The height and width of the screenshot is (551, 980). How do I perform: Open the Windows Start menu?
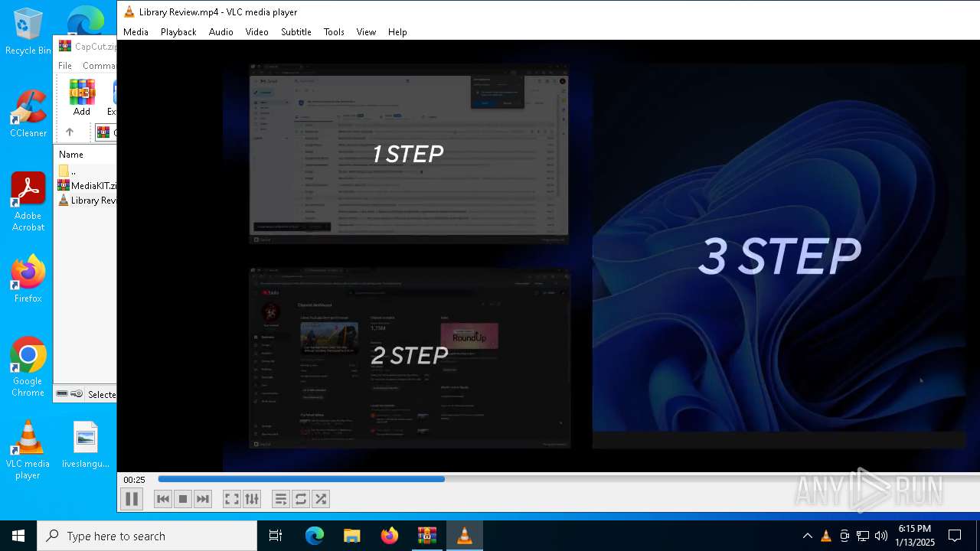tap(18, 536)
